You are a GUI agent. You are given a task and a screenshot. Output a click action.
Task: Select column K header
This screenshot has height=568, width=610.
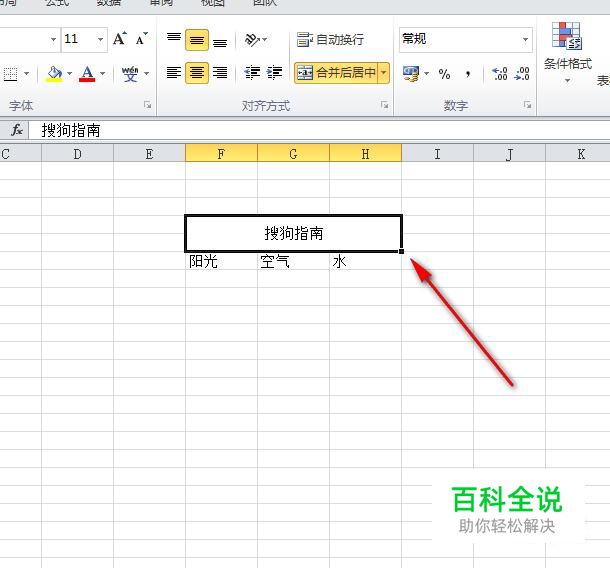(578, 154)
